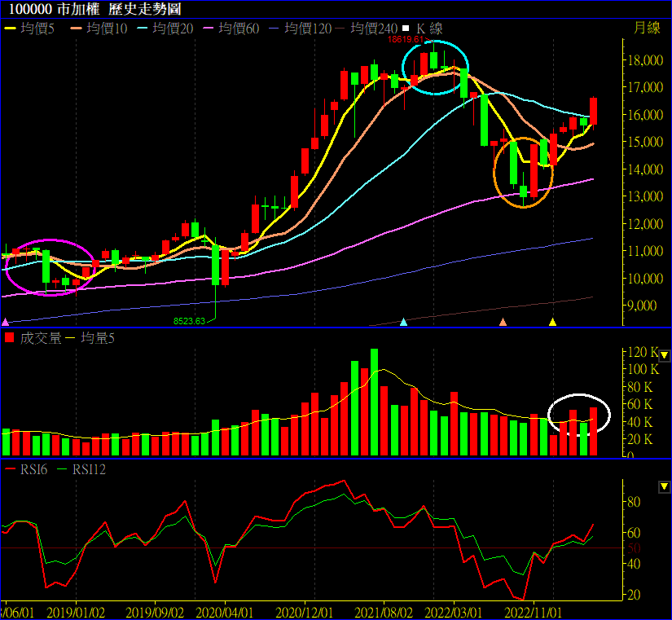Click the 8523.63 low price label
The height and width of the screenshot is (620, 672).
[189, 322]
